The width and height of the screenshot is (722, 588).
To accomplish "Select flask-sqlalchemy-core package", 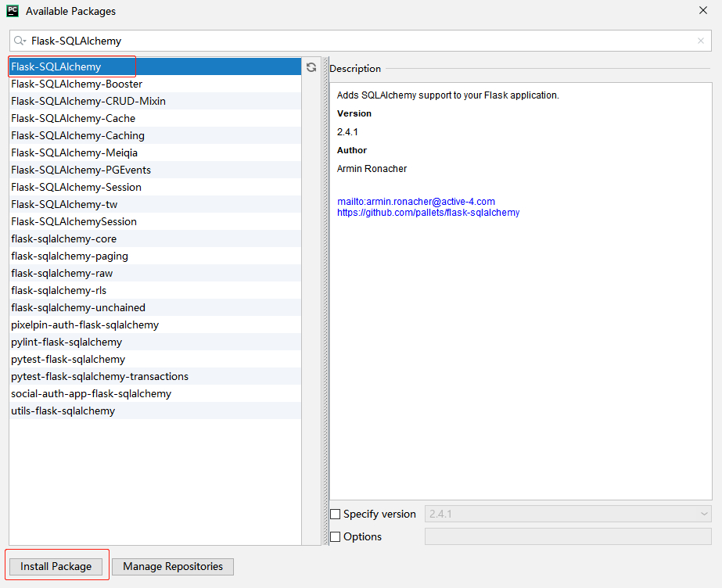I will [155, 238].
